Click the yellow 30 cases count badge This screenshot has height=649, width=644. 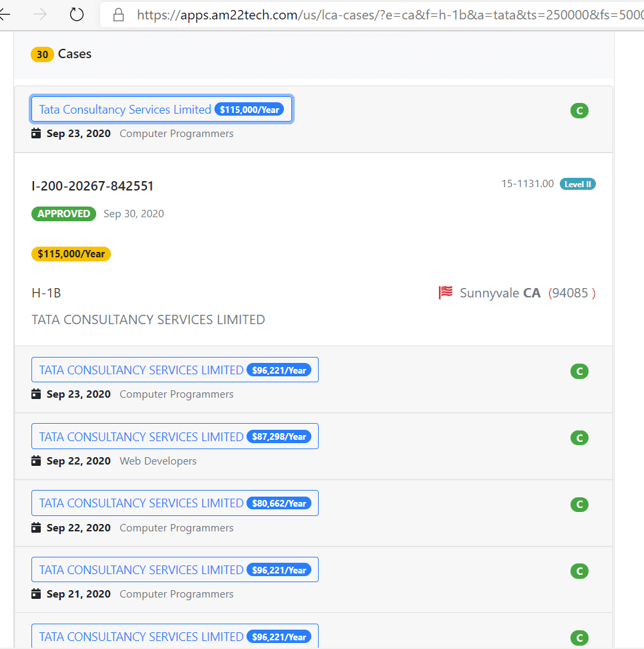pos(42,54)
